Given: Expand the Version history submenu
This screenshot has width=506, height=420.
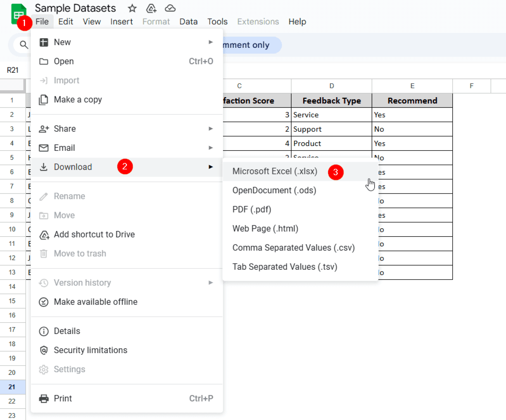Looking at the screenshot, I should 211,283.
